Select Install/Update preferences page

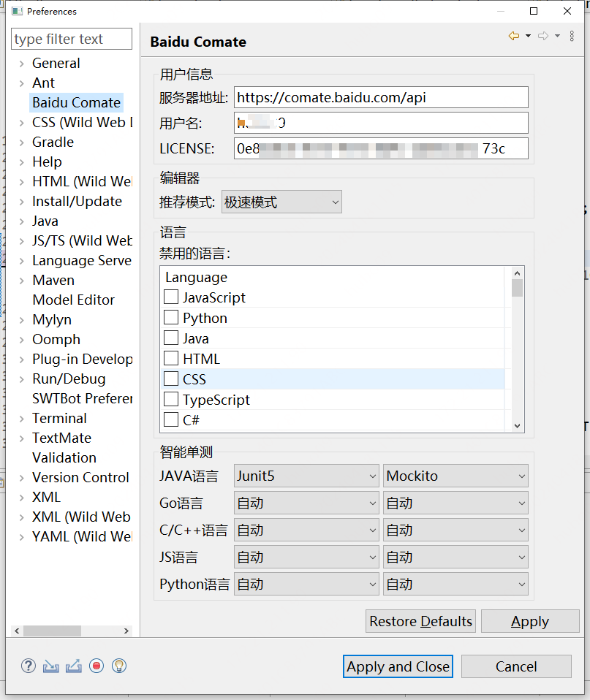tap(77, 202)
